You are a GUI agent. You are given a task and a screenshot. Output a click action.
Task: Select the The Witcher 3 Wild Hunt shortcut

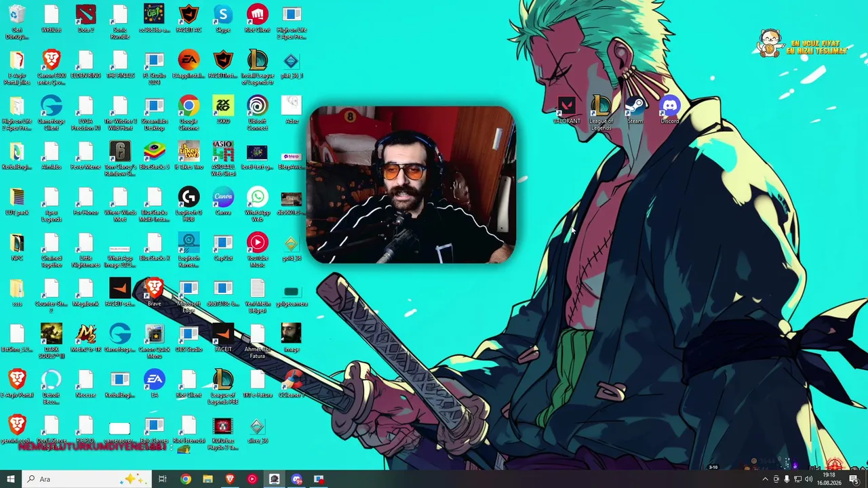120,113
